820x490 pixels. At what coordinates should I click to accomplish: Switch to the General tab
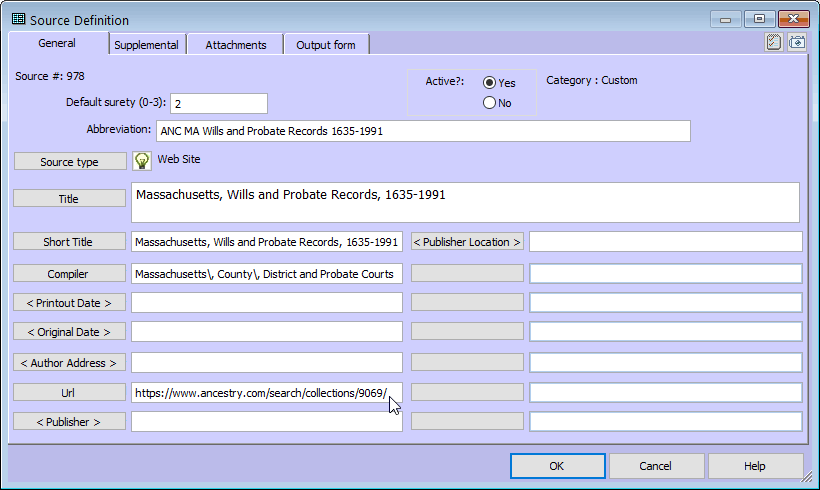pos(57,43)
